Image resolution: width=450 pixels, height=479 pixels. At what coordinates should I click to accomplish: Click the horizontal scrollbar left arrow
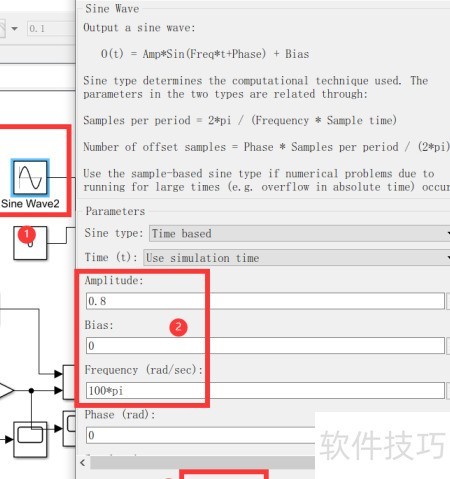pos(83,463)
